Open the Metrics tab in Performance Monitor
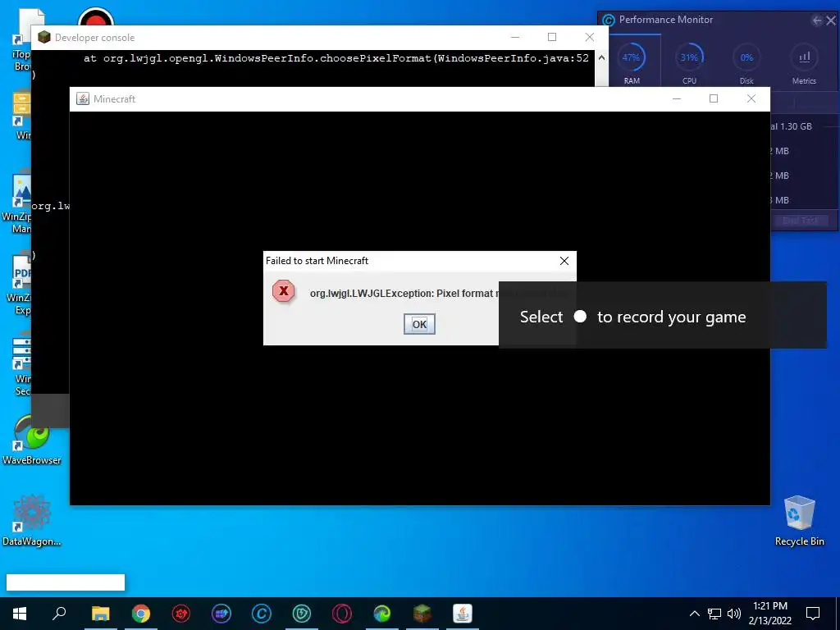The height and width of the screenshot is (630, 840). pyautogui.click(x=804, y=63)
